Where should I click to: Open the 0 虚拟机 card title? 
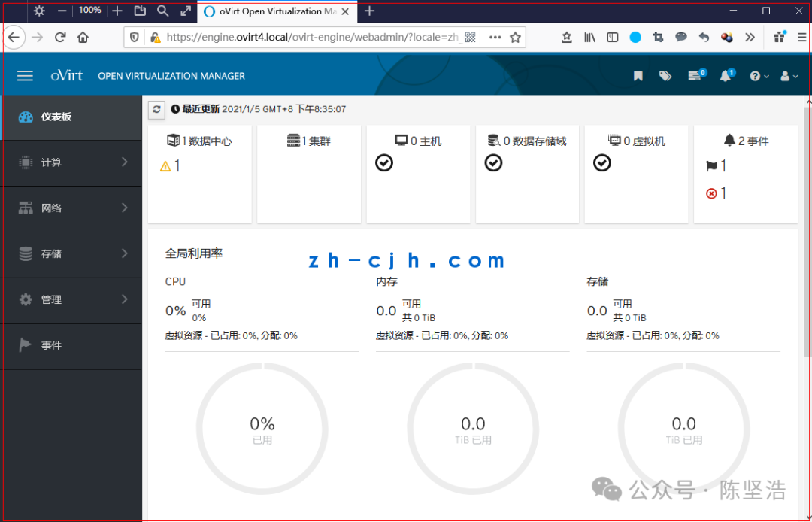tap(637, 141)
